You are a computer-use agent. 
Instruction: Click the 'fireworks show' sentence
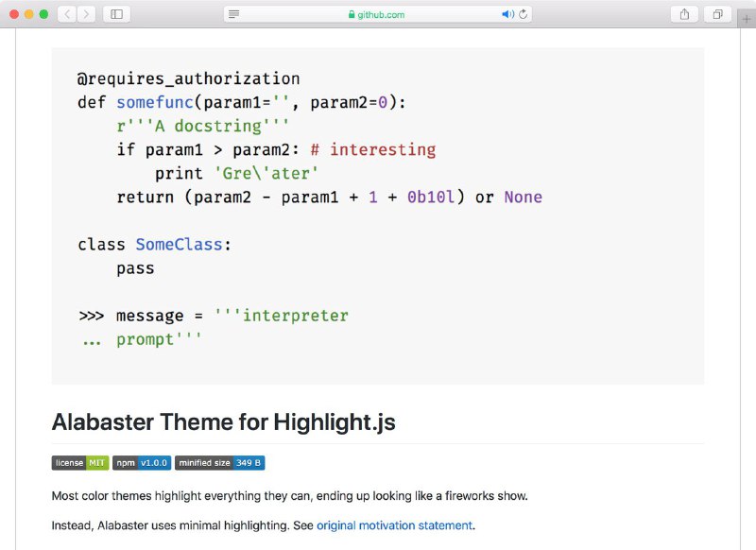tap(290, 496)
